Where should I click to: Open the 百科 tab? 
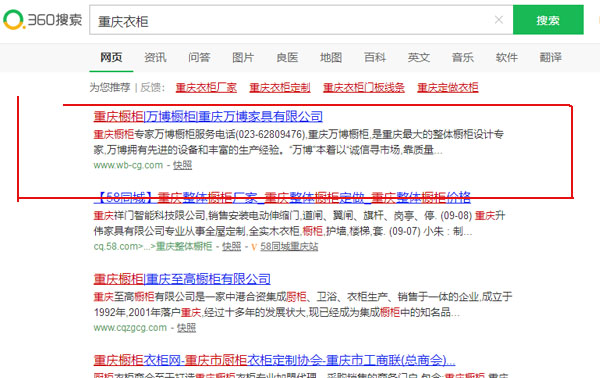tap(375, 57)
